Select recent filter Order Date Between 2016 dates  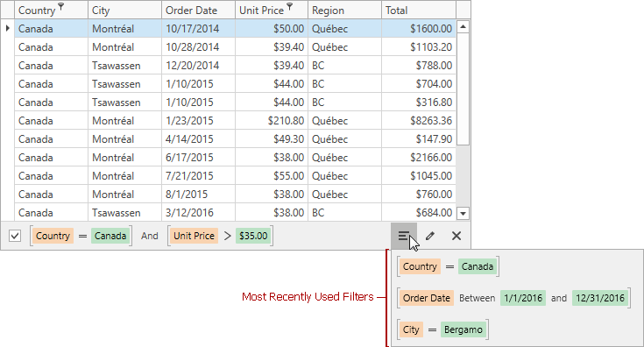[x=513, y=298]
